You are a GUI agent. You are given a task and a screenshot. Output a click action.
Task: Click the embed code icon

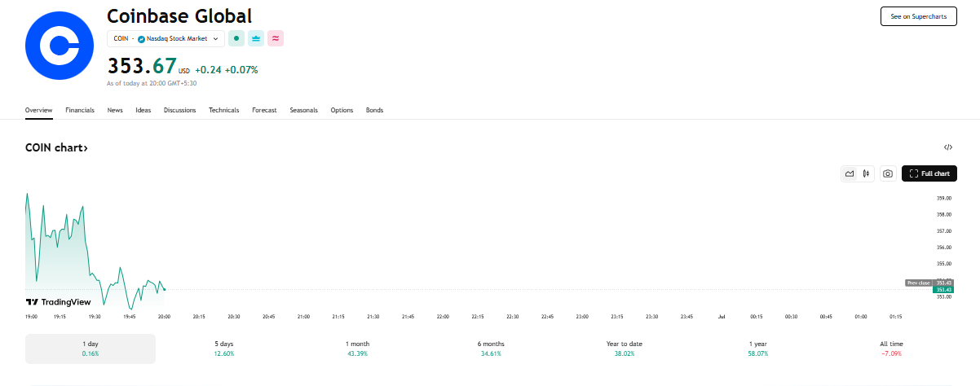coord(948,147)
